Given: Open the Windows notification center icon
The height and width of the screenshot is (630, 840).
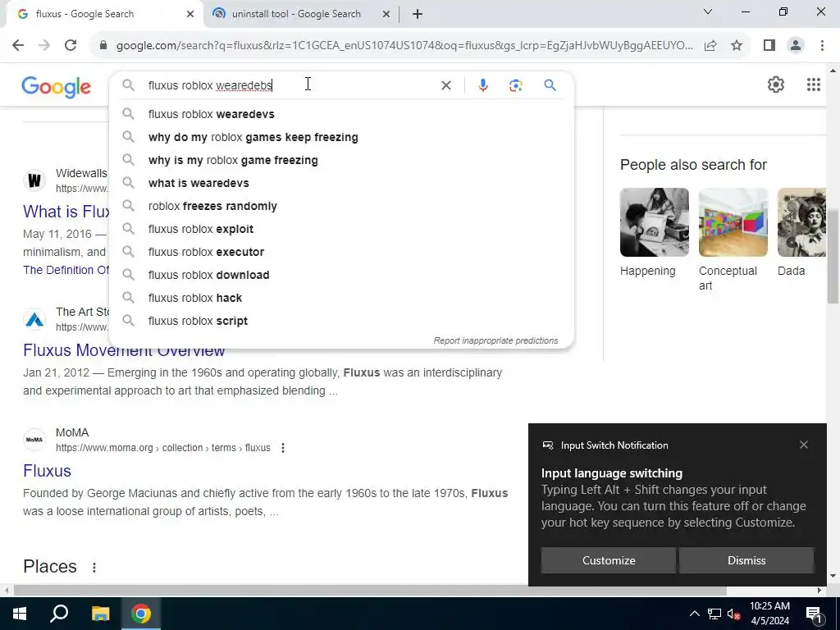Looking at the screenshot, I should [814, 614].
